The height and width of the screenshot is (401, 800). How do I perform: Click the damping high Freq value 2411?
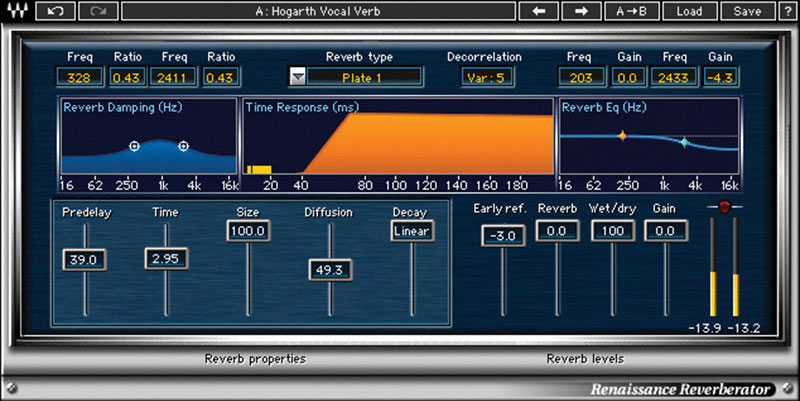(x=172, y=78)
